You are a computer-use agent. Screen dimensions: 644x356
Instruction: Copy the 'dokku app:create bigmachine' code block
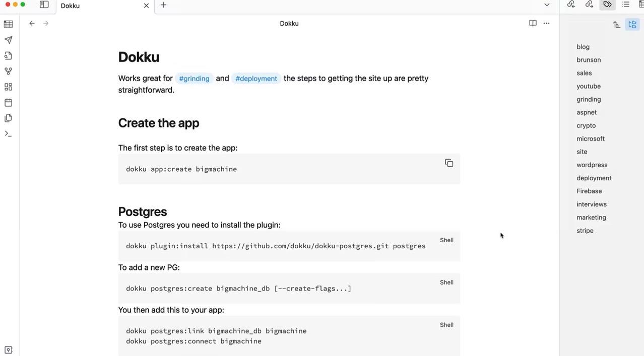(449, 163)
